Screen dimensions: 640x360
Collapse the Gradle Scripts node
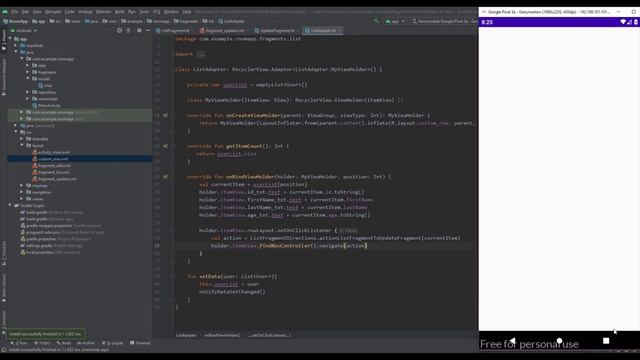[10, 205]
